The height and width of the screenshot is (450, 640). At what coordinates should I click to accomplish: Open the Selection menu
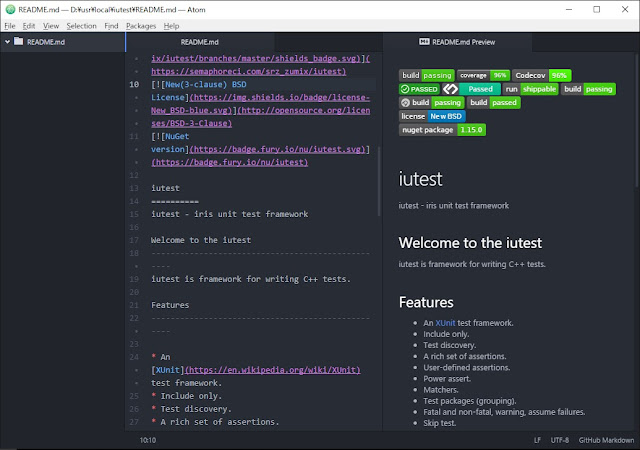coord(82,26)
